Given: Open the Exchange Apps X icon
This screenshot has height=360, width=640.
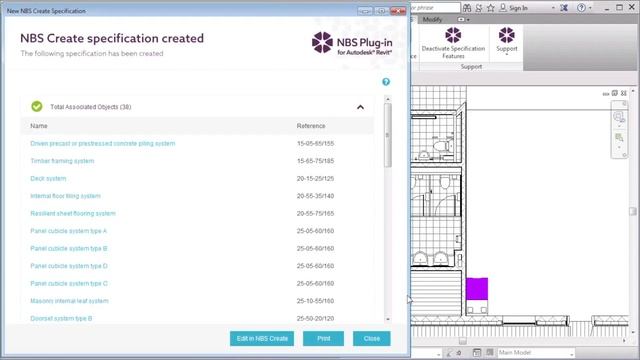Looking at the screenshot, I should tap(564, 8).
